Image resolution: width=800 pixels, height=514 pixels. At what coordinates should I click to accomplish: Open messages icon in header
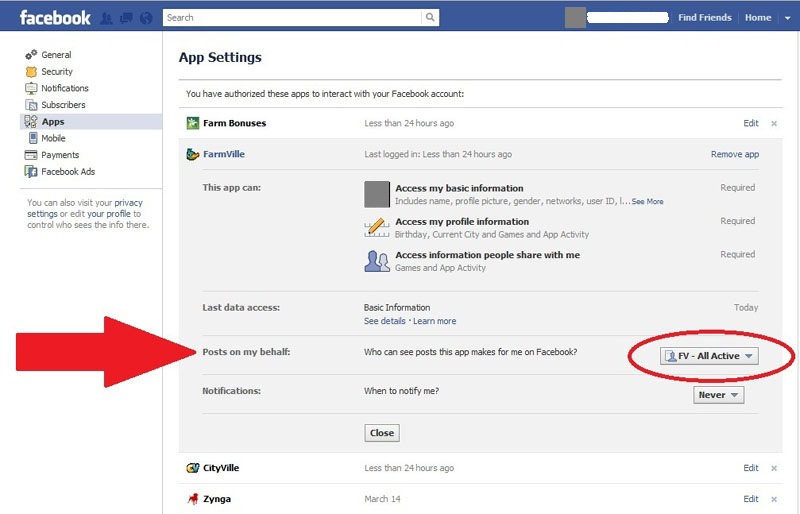126,18
